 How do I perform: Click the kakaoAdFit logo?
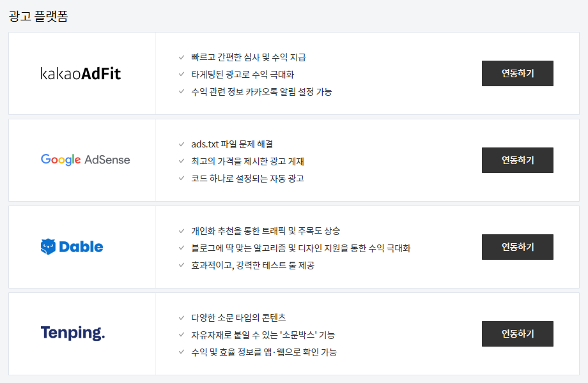click(81, 74)
